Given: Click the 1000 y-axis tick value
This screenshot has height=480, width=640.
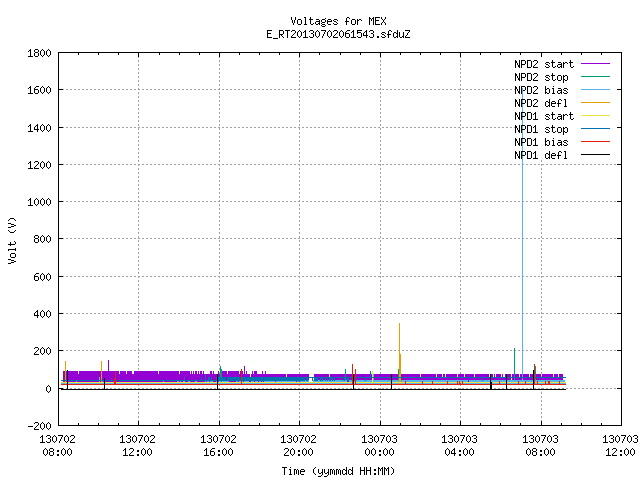Looking at the screenshot, I should pos(39,202).
